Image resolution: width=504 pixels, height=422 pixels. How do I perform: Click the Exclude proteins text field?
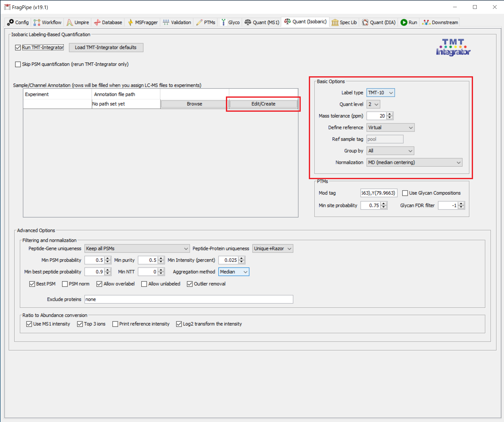click(x=189, y=299)
